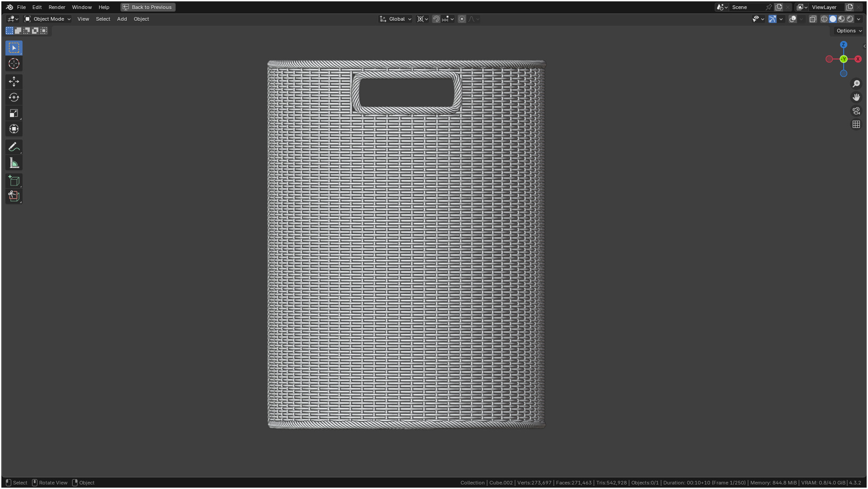Open the viewport Object menu
Image resolution: width=868 pixels, height=489 pixels.
(141, 19)
